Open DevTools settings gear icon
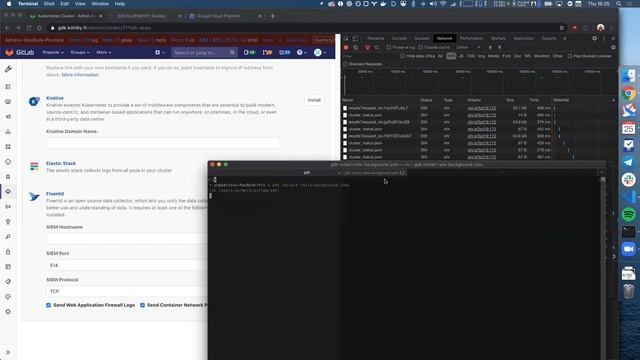The width and height of the screenshot is (640, 360). [594, 38]
